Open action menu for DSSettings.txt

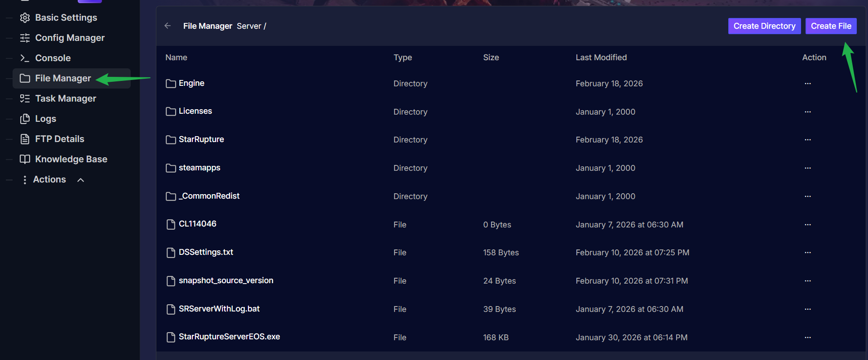coord(807,253)
